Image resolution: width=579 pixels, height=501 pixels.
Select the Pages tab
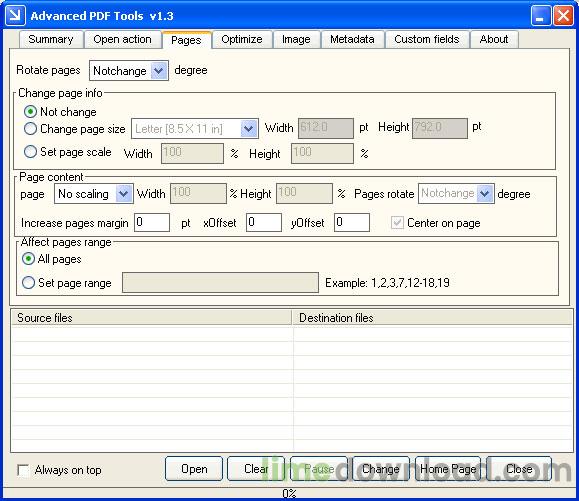pyautogui.click(x=186, y=40)
